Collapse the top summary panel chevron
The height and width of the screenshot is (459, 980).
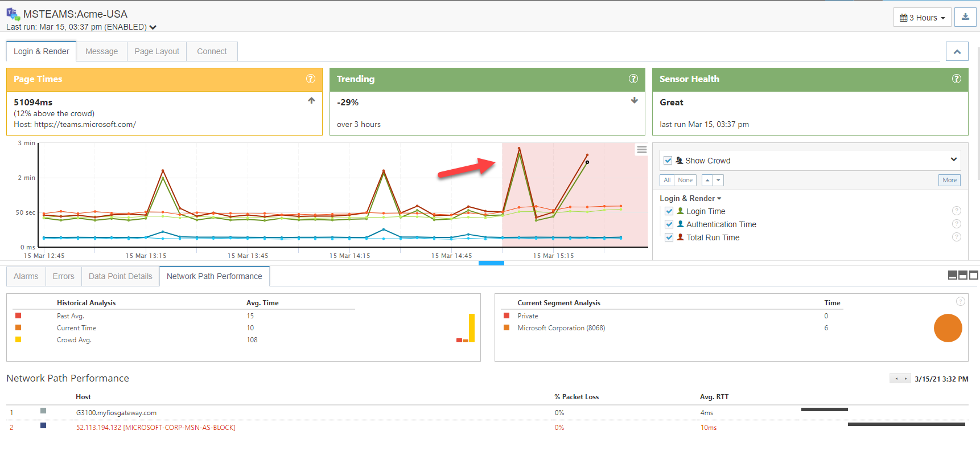[957, 51]
